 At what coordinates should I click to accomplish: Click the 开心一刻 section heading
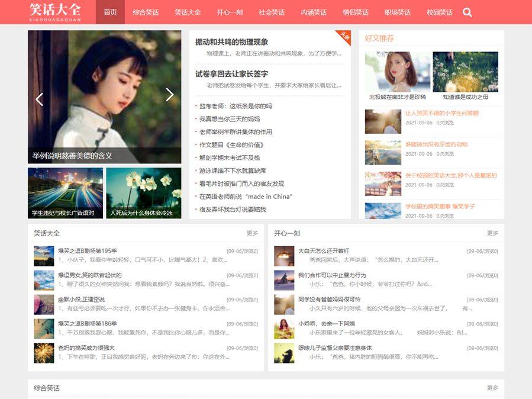[287, 233]
